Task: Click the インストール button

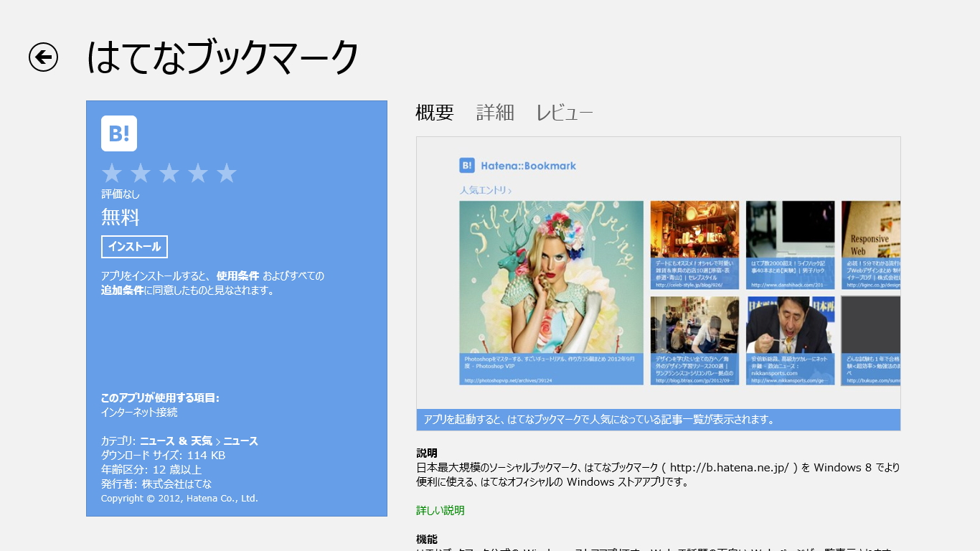Action: point(134,247)
